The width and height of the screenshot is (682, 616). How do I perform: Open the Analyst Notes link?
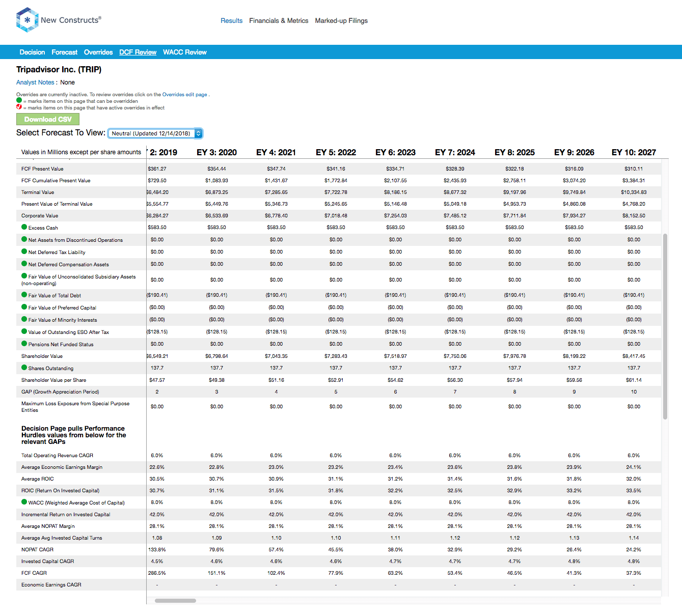[x=35, y=82]
